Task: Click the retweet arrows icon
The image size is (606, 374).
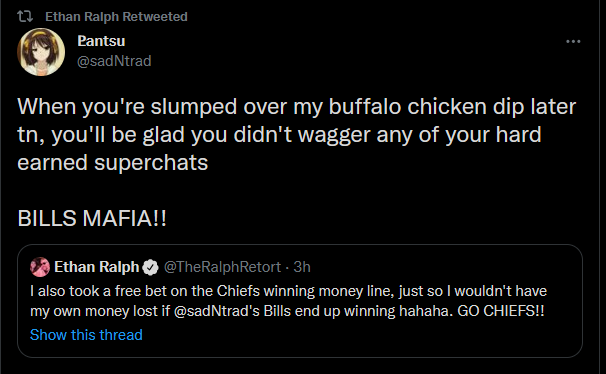Action: click(25, 17)
